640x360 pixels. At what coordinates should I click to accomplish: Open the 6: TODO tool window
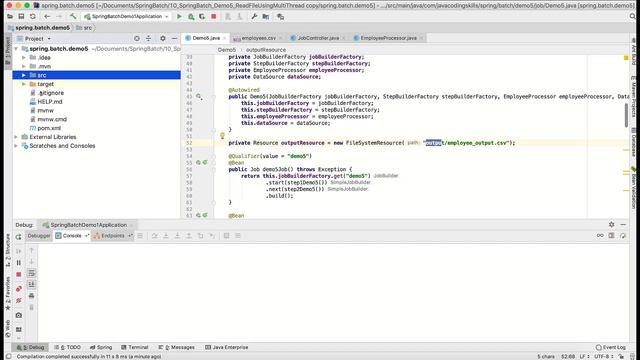coord(68,347)
